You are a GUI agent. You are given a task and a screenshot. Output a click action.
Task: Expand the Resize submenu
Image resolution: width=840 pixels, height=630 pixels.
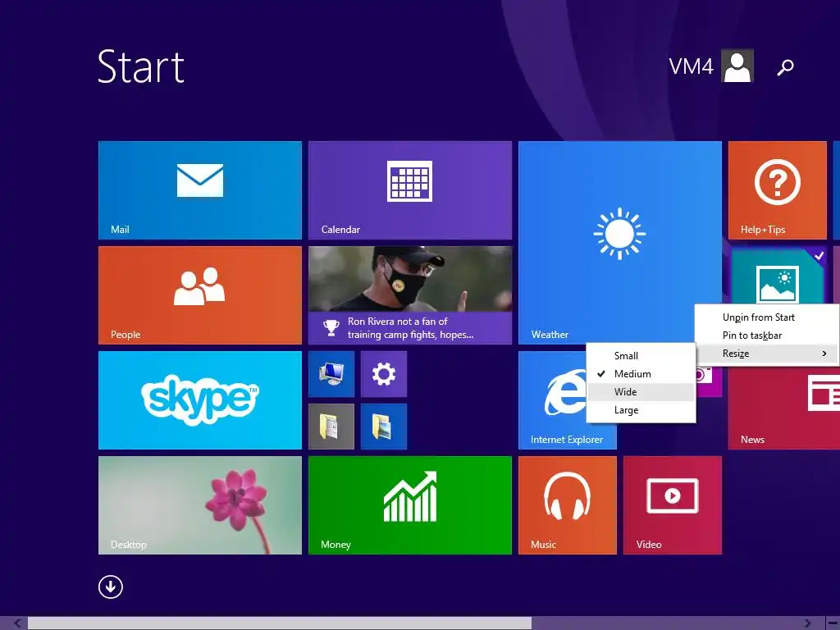click(x=767, y=354)
